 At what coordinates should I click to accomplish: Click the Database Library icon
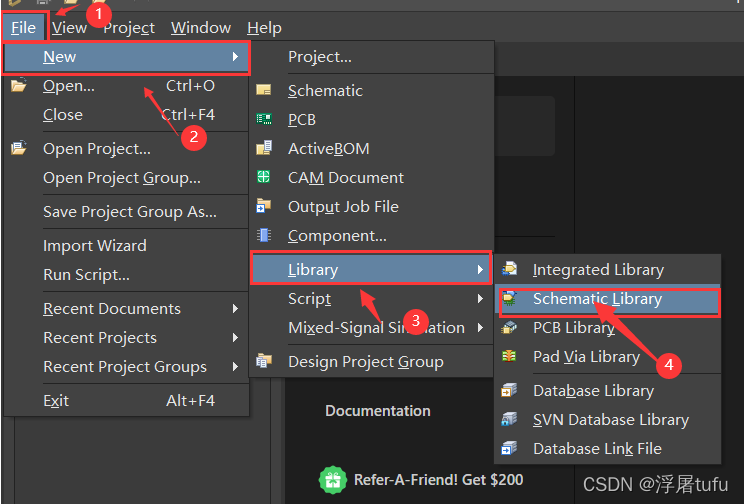509,390
